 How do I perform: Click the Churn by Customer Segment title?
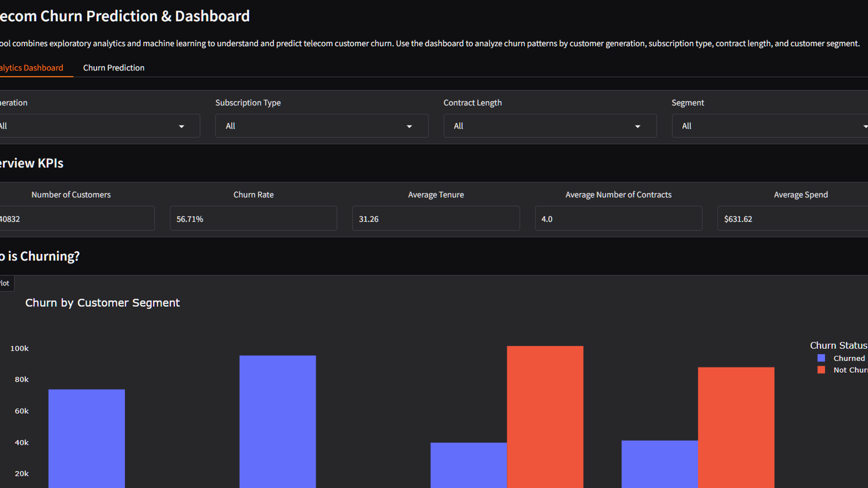coord(102,303)
